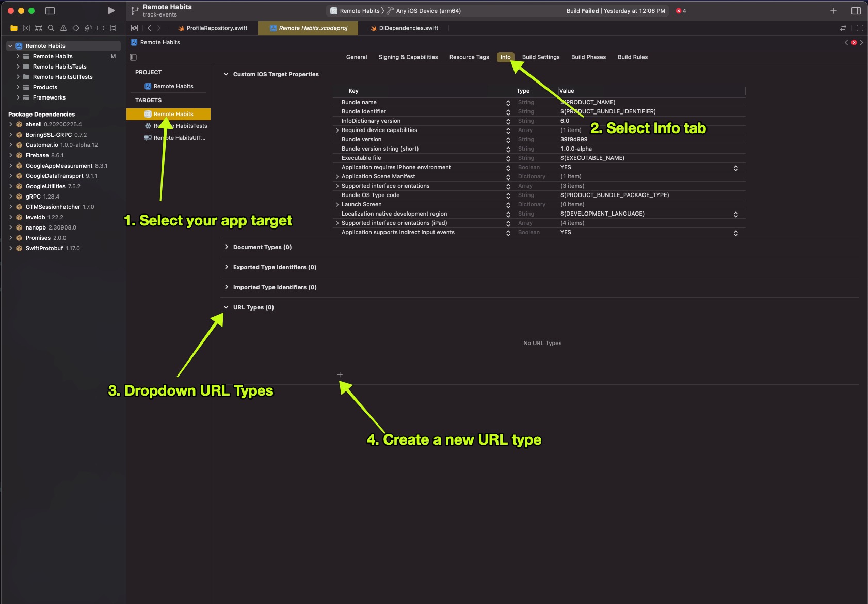Jump to next issue in jump bar

pyautogui.click(x=861, y=42)
